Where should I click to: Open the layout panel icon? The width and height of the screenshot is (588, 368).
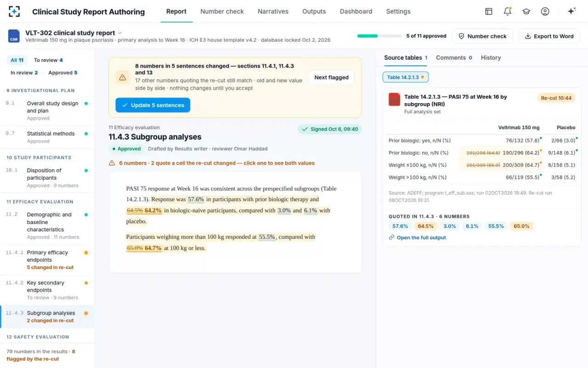tap(489, 11)
